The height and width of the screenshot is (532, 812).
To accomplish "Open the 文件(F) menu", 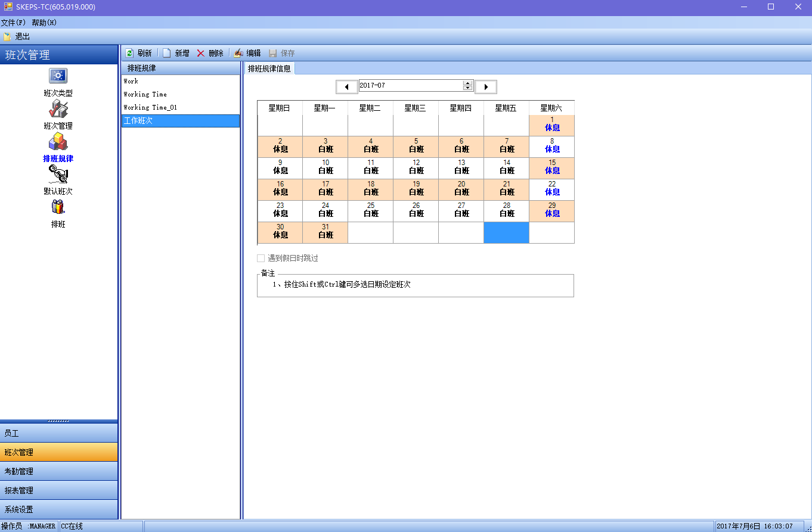I will [13, 23].
